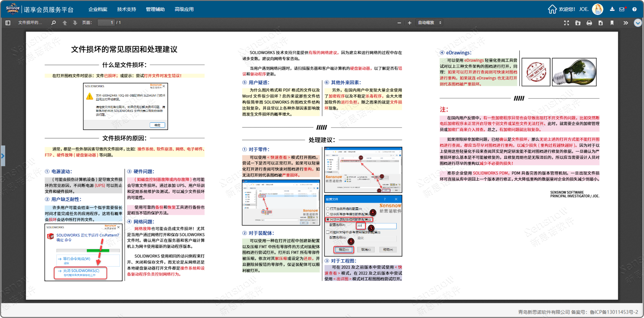
Task: Click the page number input field
Action: point(106,23)
